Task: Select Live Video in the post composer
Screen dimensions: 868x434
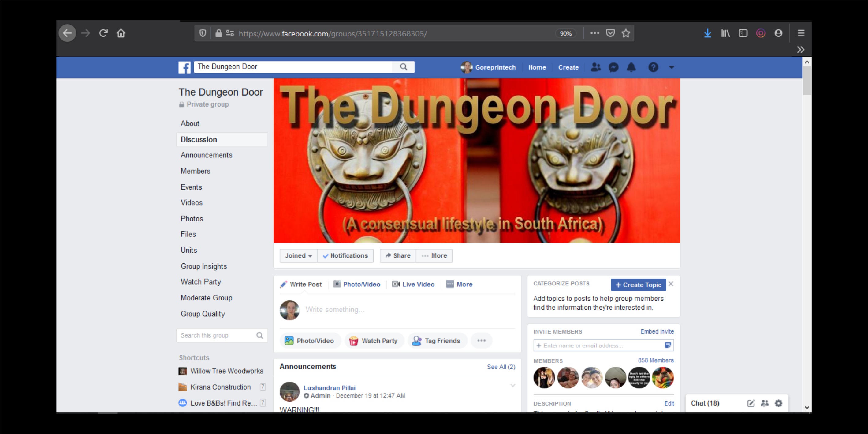Action: 413,284
